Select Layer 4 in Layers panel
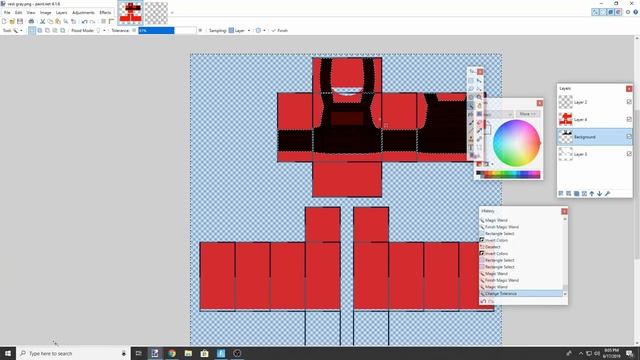The width and height of the screenshot is (640, 360). click(x=594, y=120)
